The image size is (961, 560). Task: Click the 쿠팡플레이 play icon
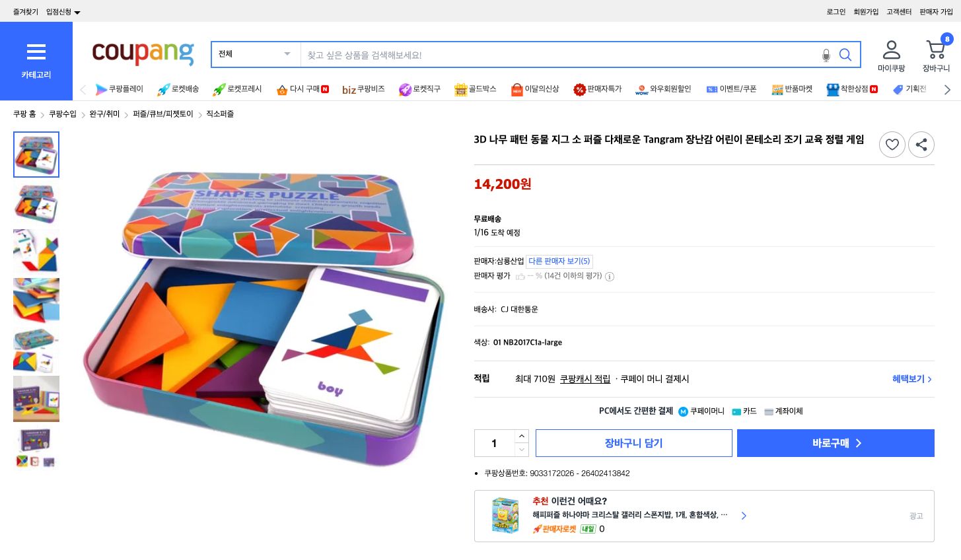[101, 89]
